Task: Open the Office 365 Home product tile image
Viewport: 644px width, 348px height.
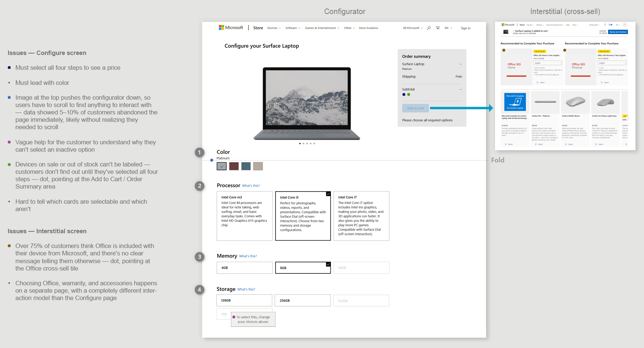Action: 516,67
